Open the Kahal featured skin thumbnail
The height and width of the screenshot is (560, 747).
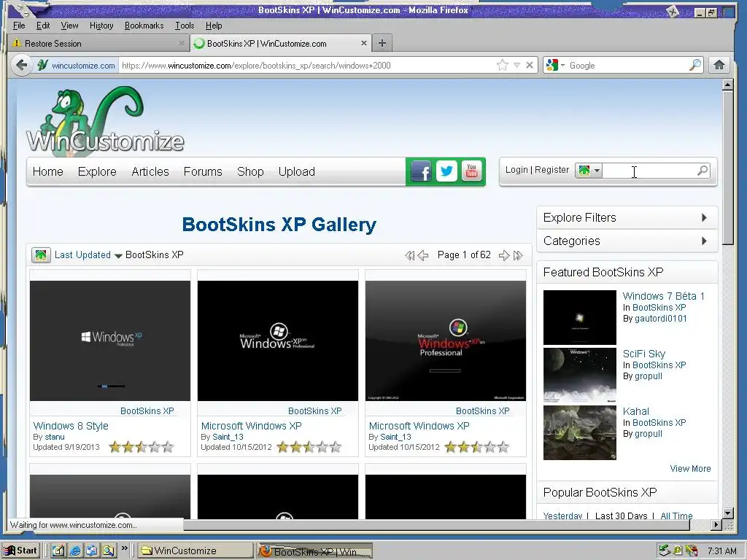point(580,433)
